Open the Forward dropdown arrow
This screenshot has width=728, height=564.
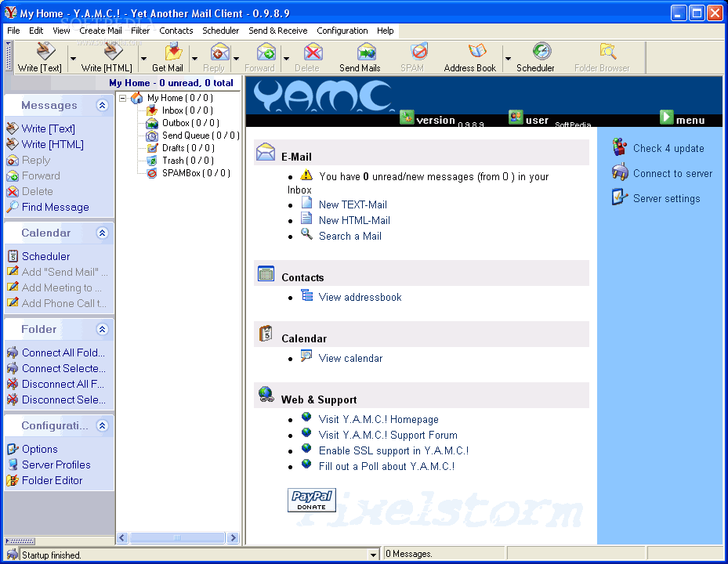click(x=287, y=59)
